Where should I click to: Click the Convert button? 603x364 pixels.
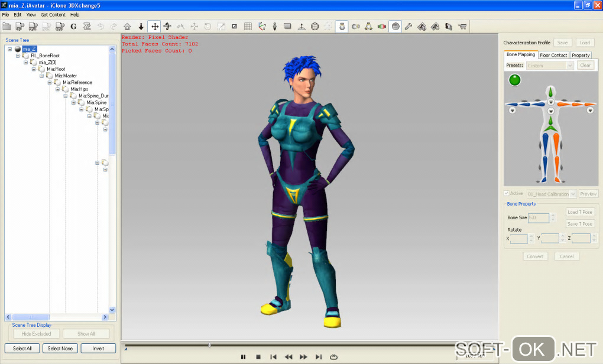pyautogui.click(x=535, y=256)
